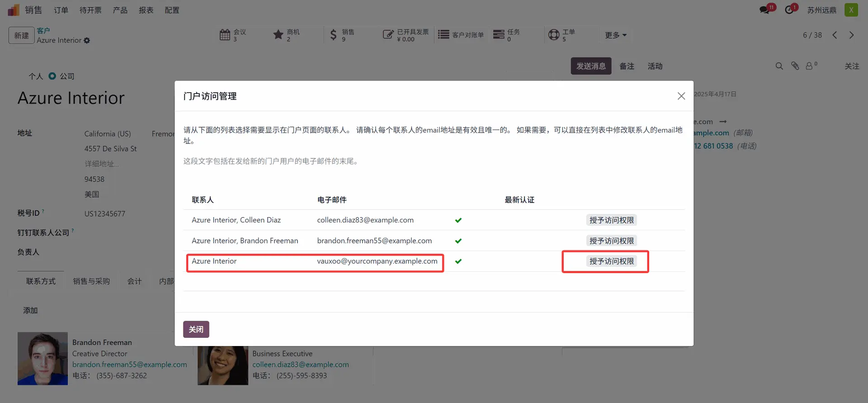Switch to the 销售与采购 tab
Viewport: 868px width, 403px height.
point(91,281)
